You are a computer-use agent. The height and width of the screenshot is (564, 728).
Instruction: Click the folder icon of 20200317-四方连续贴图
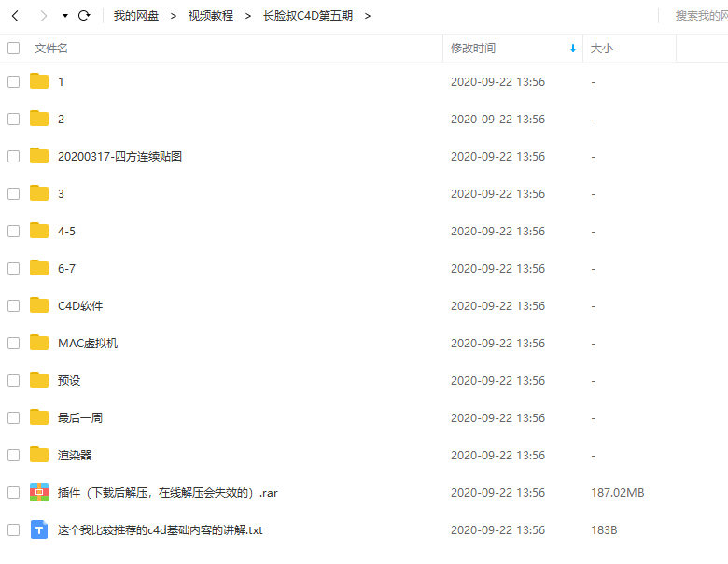(x=39, y=156)
